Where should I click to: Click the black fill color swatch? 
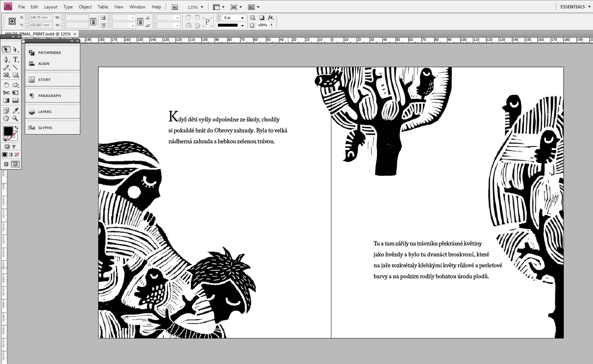(8, 131)
